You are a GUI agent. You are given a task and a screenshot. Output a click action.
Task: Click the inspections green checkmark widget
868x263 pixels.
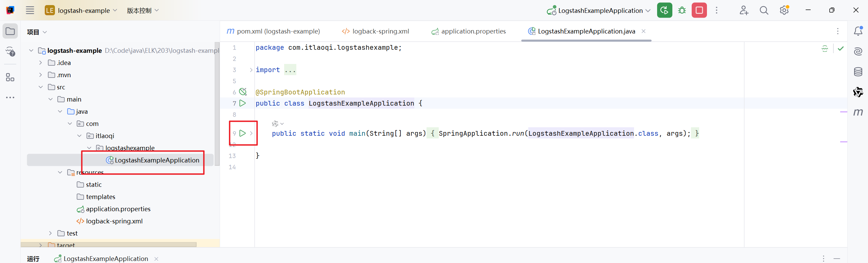(x=841, y=48)
